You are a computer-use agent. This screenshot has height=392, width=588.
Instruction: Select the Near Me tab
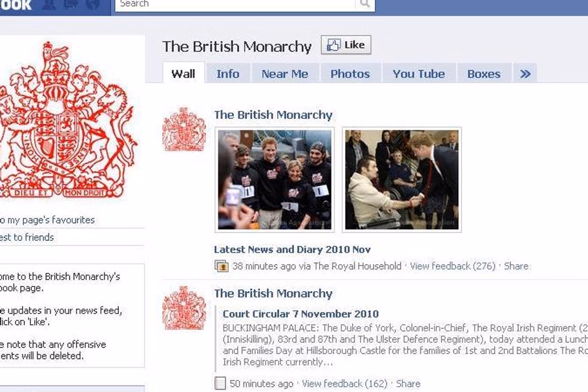[285, 74]
